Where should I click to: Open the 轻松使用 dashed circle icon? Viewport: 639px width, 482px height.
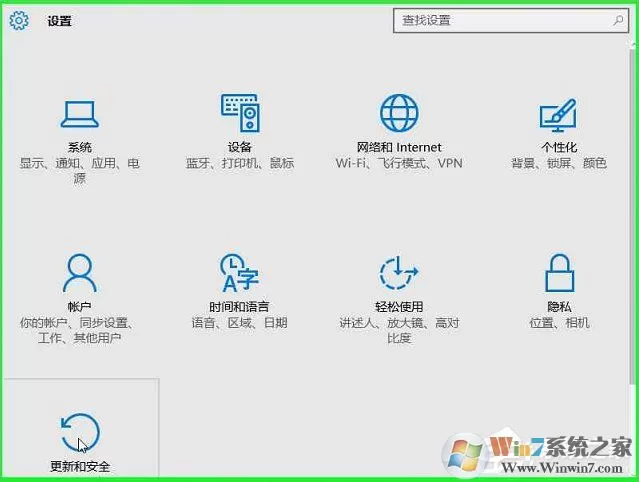tap(399, 273)
